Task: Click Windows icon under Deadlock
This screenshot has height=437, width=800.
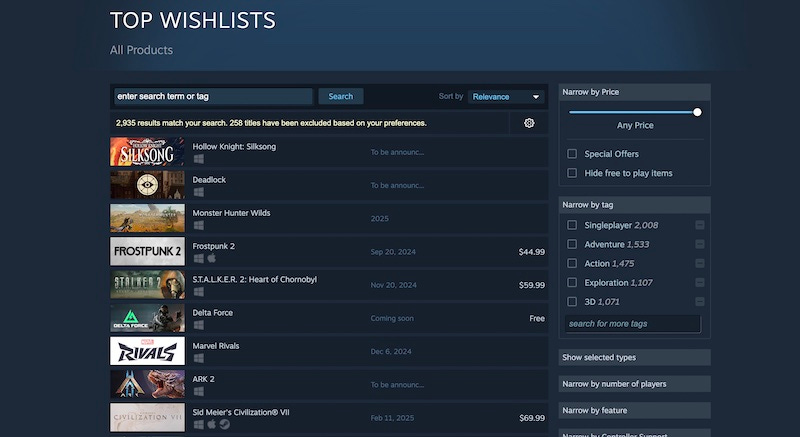Action: tap(198, 192)
